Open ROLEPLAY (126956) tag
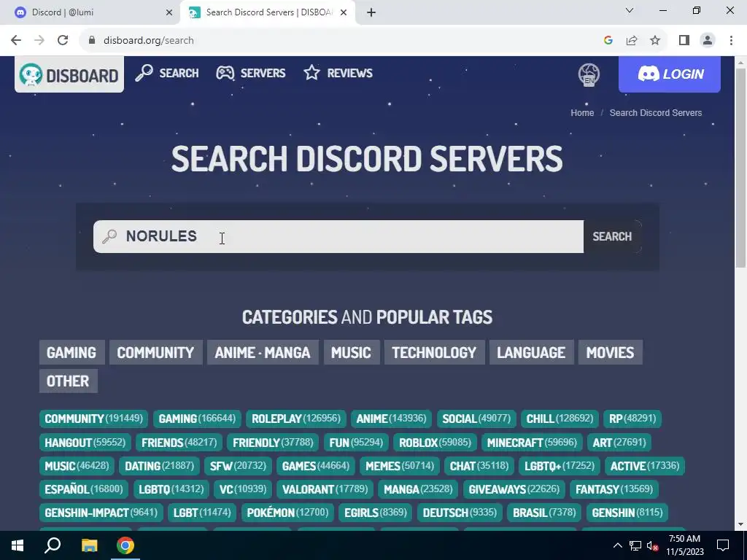 point(296,419)
